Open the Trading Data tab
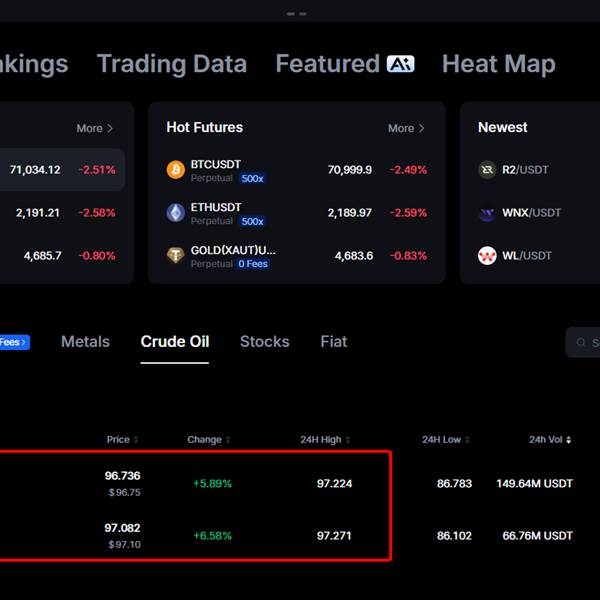The height and width of the screenshot is (600, 600). point(172,64)
